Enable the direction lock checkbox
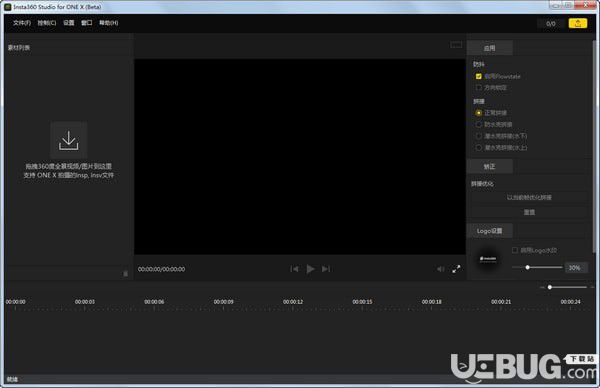Screen dimensions: 600x388 (x=478, y=88)
